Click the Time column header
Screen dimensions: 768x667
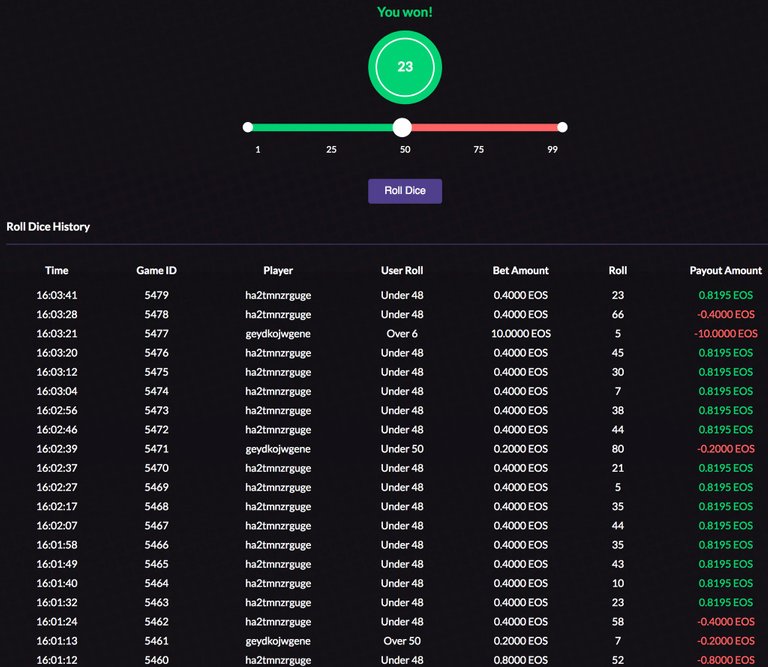[x=57, y=270]
